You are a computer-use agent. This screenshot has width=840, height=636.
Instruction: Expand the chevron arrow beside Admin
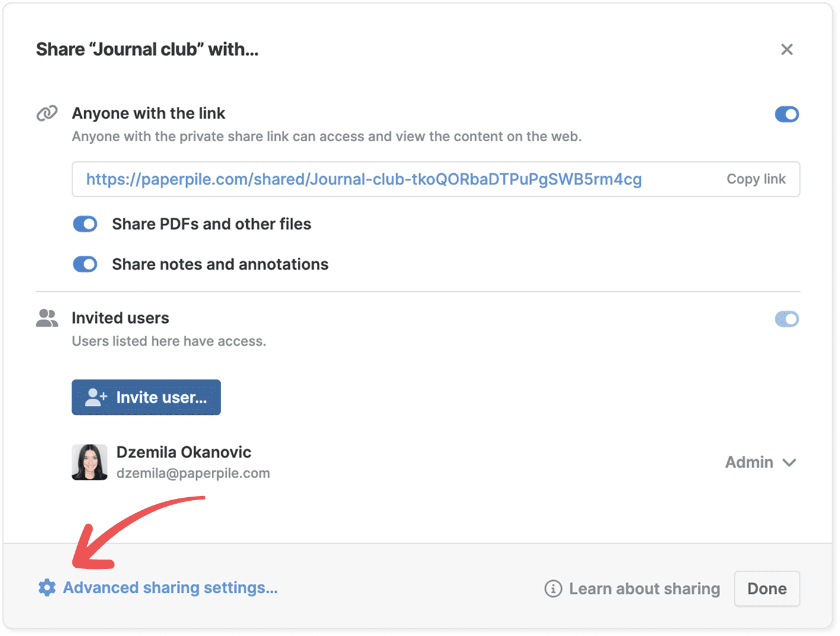click(x=789, y=463)
